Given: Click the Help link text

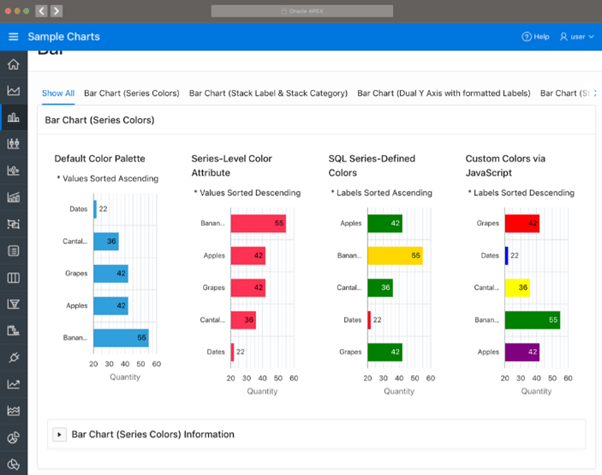Looking at the screenshot, I should click(x=541, y=36).
